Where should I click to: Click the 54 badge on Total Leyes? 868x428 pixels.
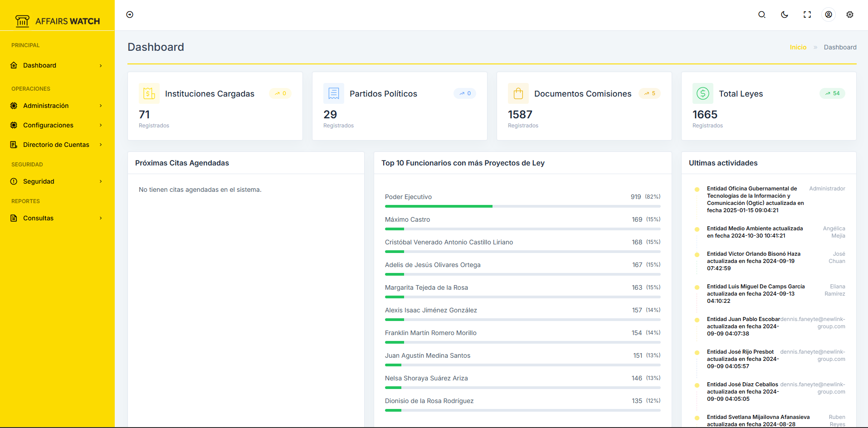(x=832, y=93)
